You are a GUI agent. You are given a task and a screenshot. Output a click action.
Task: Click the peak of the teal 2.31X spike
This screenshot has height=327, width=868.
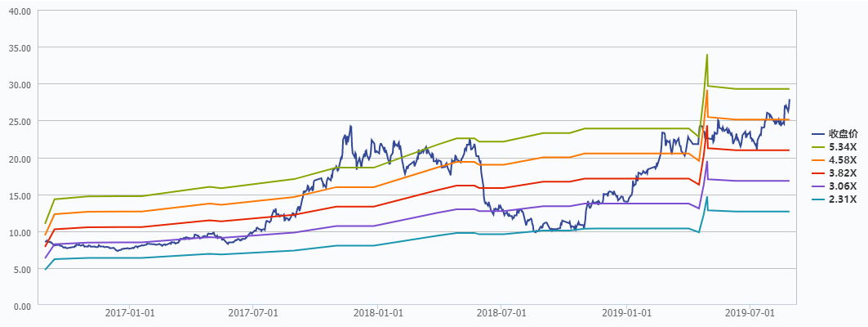pos(706,197)
